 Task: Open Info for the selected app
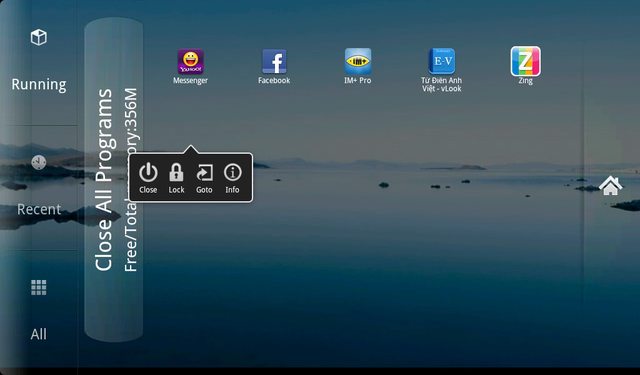[x=232, y=178]
